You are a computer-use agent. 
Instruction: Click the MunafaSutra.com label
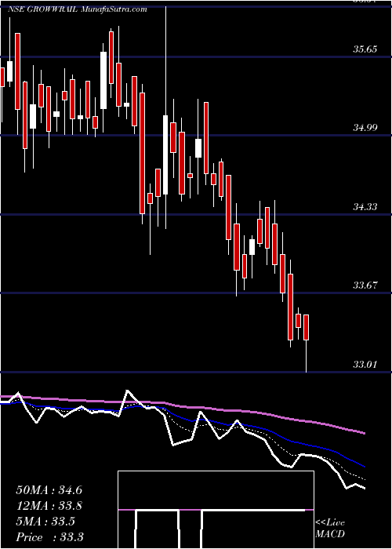click(114, 9)
